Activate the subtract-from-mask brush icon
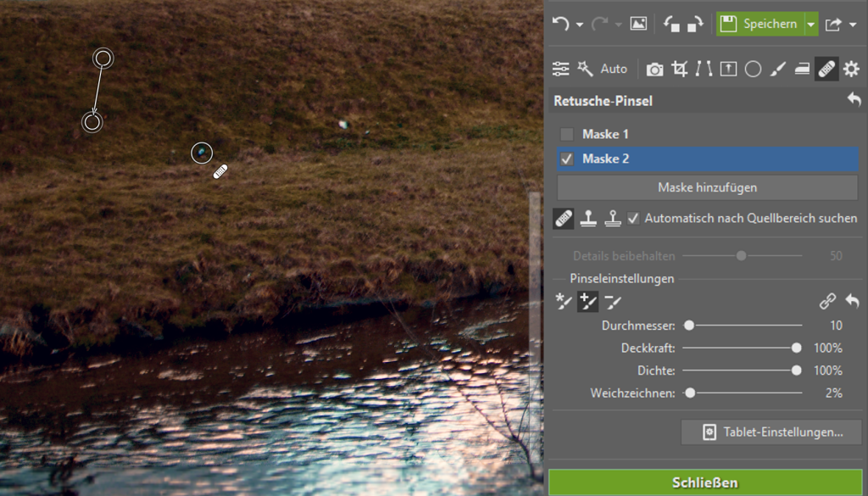 [x=613, y=301]
